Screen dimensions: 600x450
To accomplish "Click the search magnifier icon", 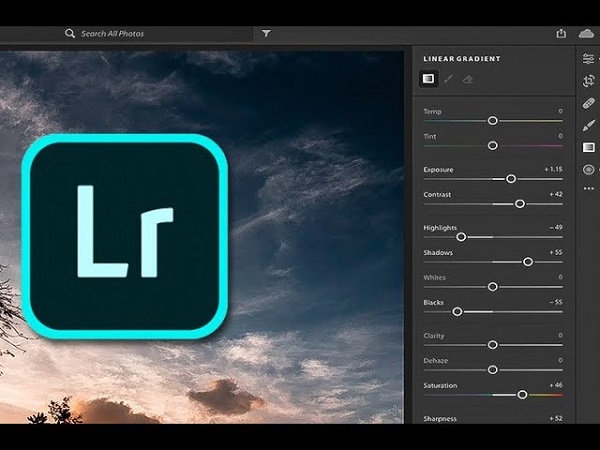I will 70,33.
